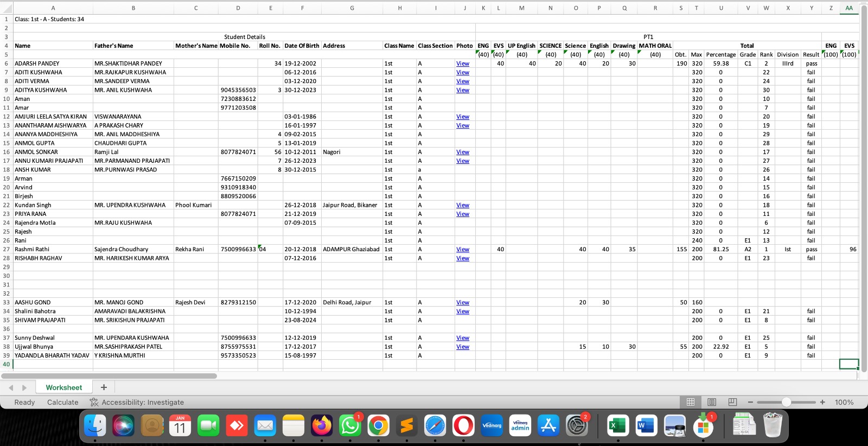Screen dimensions: 868x446
Task: Open View photo link for AASHU GOND
Action: [x=463, y=302]
